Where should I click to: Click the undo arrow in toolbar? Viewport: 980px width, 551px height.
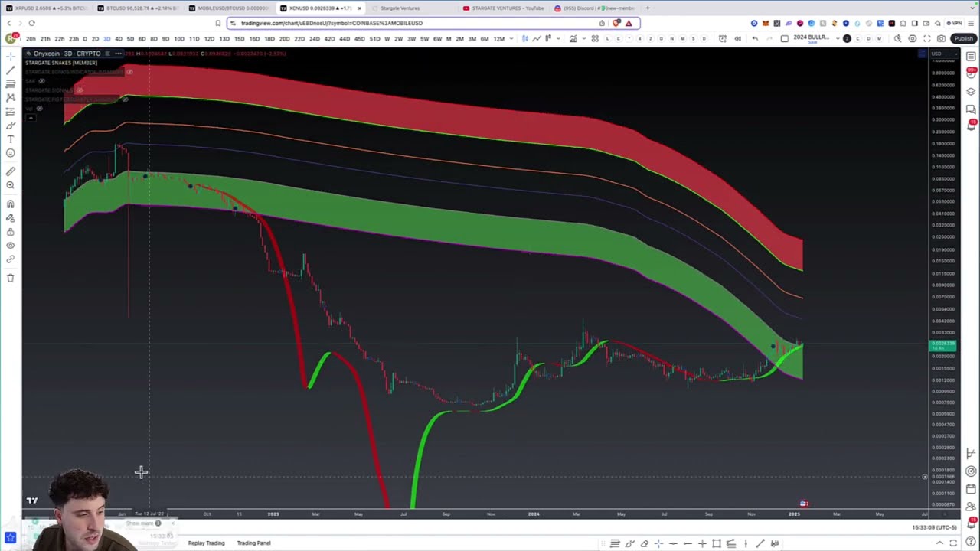click(x=755, y=38)
